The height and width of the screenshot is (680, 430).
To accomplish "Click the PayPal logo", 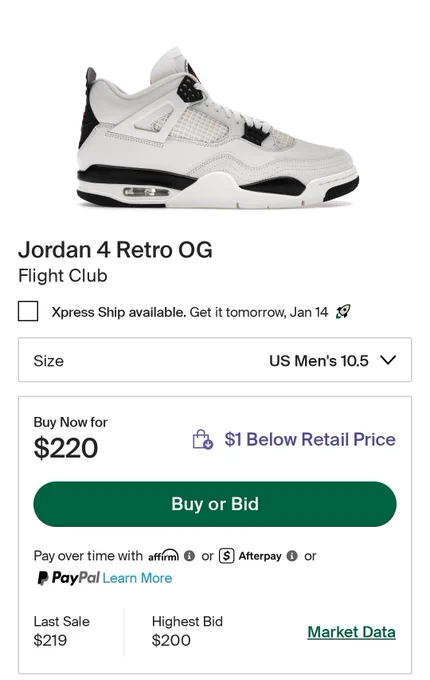I will click(x=69, y=578).
